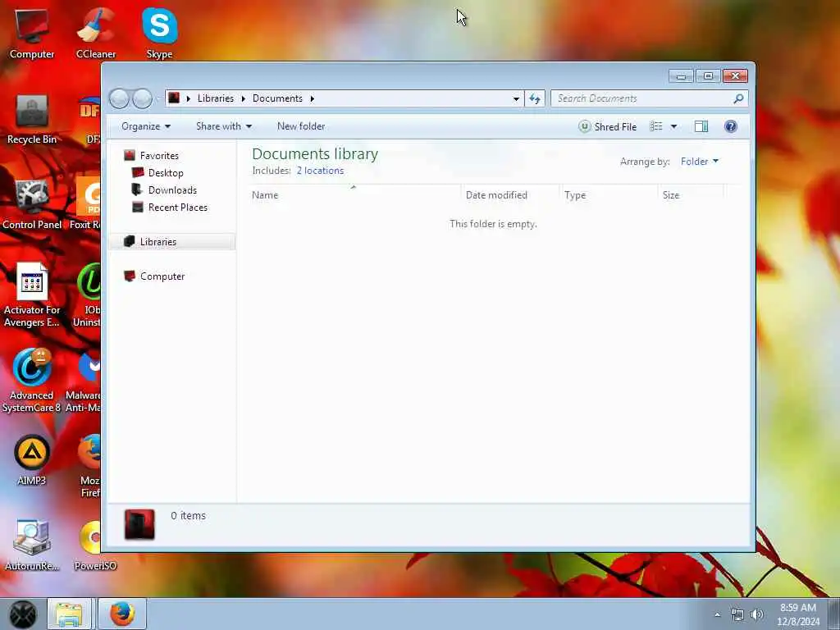Refresh the Documents folder view
The width and height of the screenshot is (840, 630).
(535, 98)
